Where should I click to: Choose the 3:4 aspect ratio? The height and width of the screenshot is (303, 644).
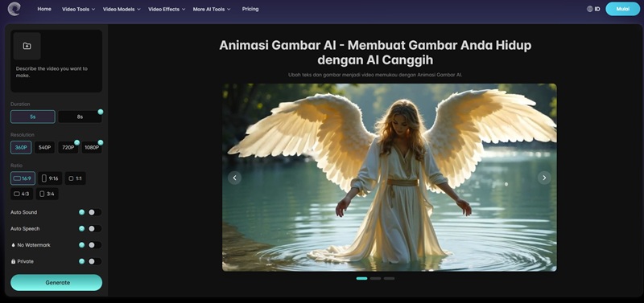point(47,194)
